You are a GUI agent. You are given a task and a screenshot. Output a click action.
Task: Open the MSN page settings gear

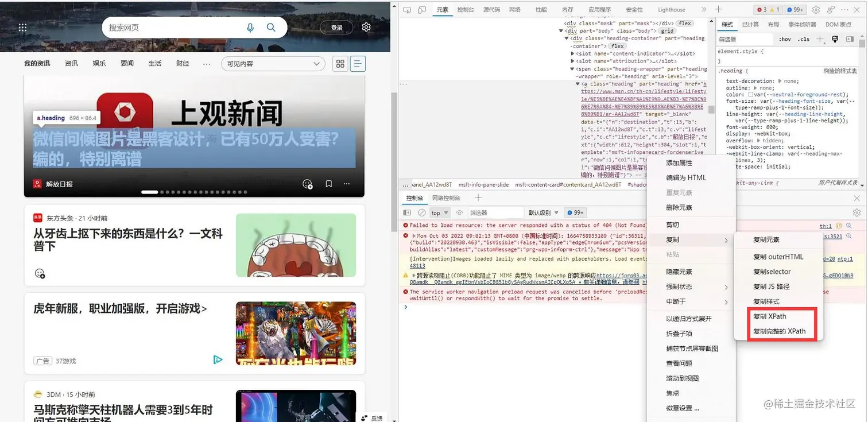(366, 27)
